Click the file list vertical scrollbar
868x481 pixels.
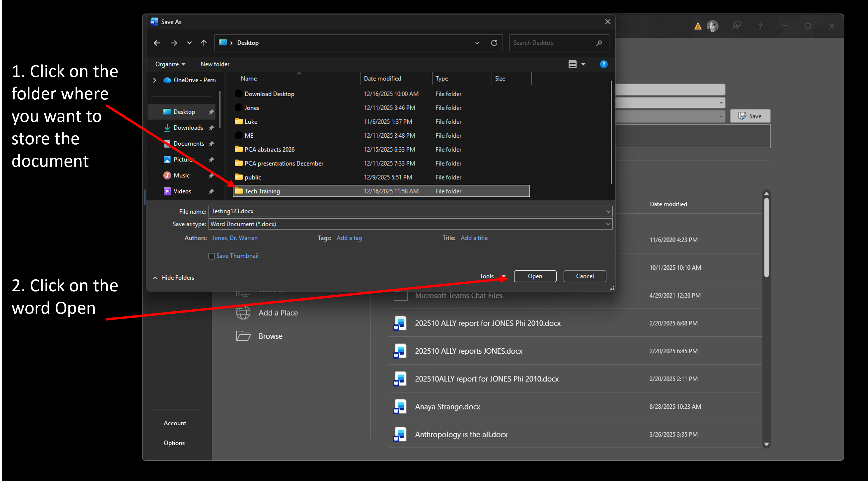click(x=611, y=131)
